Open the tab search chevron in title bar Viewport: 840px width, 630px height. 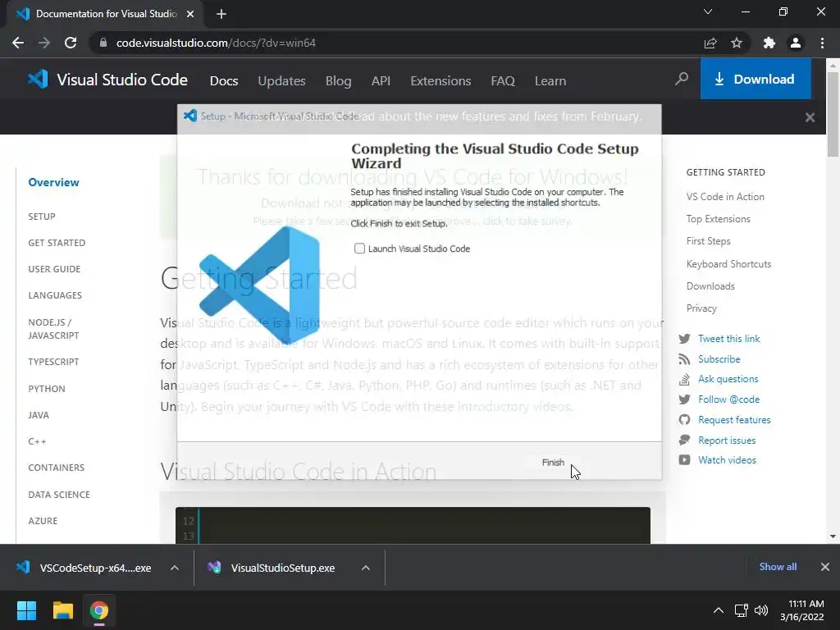(x=708, y=11)
